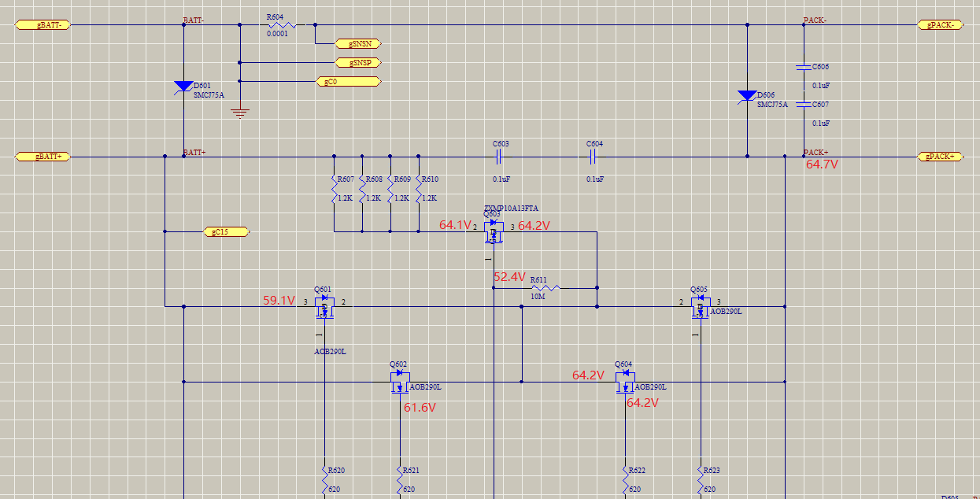Select the SMCJ75A text beside D606
Screen dimensions: 980x499
pos(772,104)
